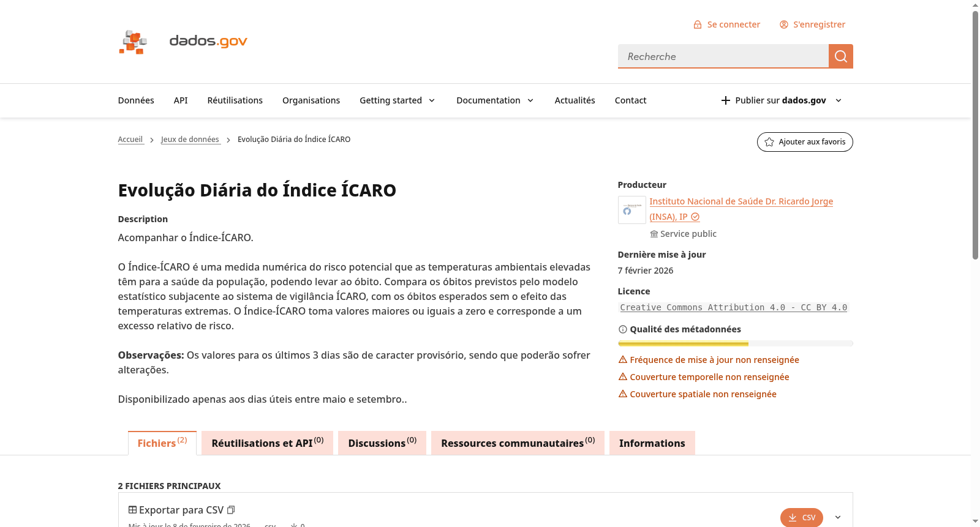Click the metadata quality progress bar
The image size is (980, 527).
coord(736,343)
